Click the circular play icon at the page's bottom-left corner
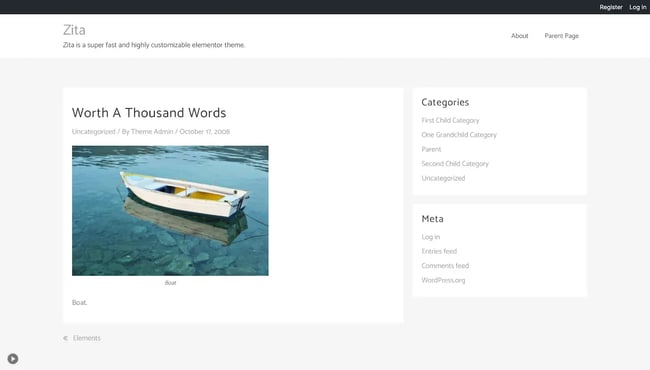This screenshot has width=650, height=370. (x=13, y=358)
